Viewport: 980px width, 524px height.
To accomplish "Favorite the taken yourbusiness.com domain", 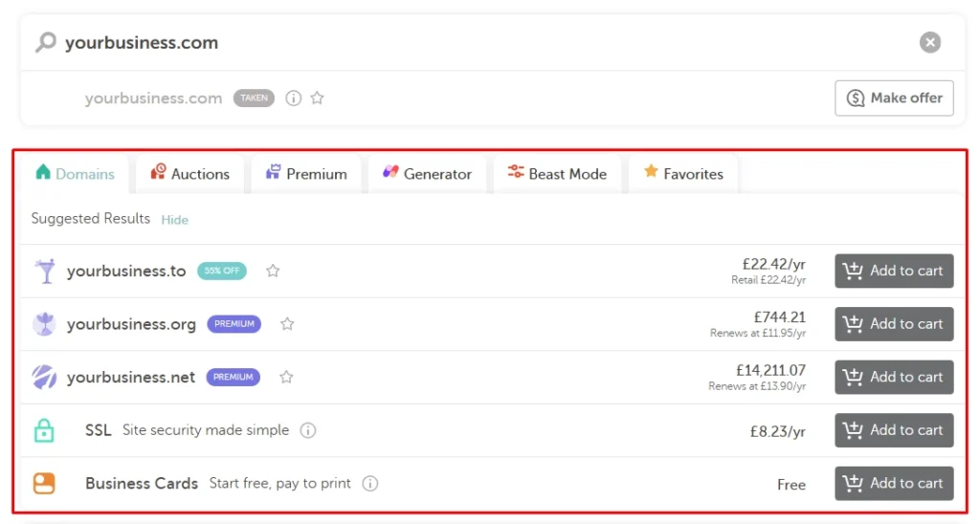I will [317, 98].
